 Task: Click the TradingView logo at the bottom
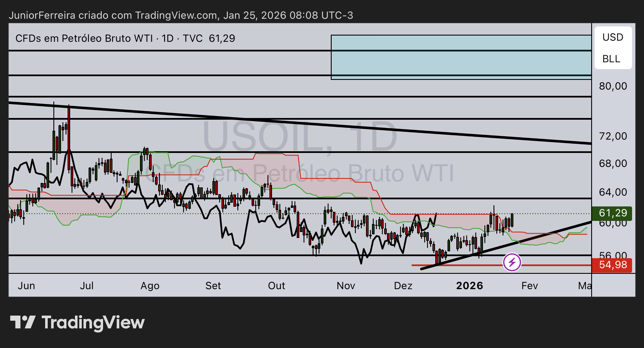pos(77,323)
